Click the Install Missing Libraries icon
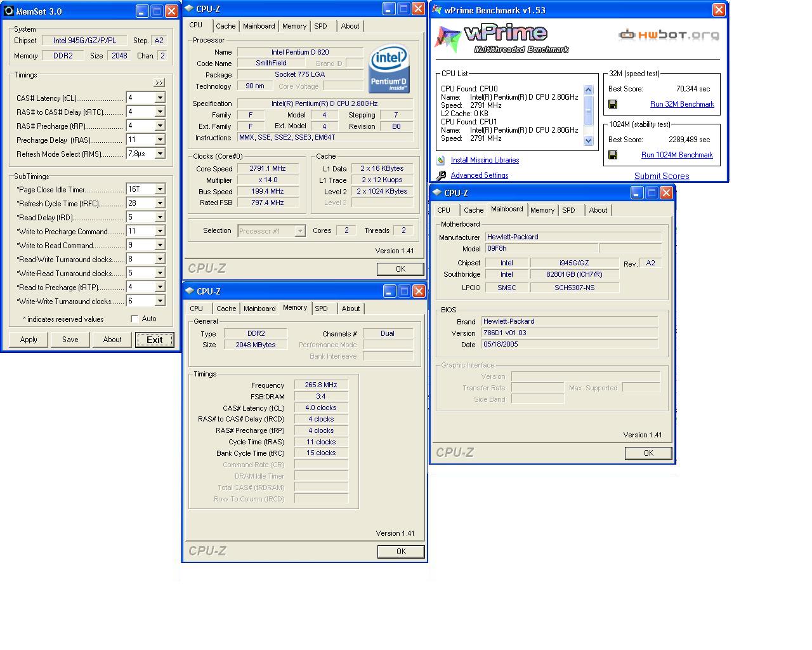This screenshot has height=650, width=812. pyautogui.click(x=441, y=160)
